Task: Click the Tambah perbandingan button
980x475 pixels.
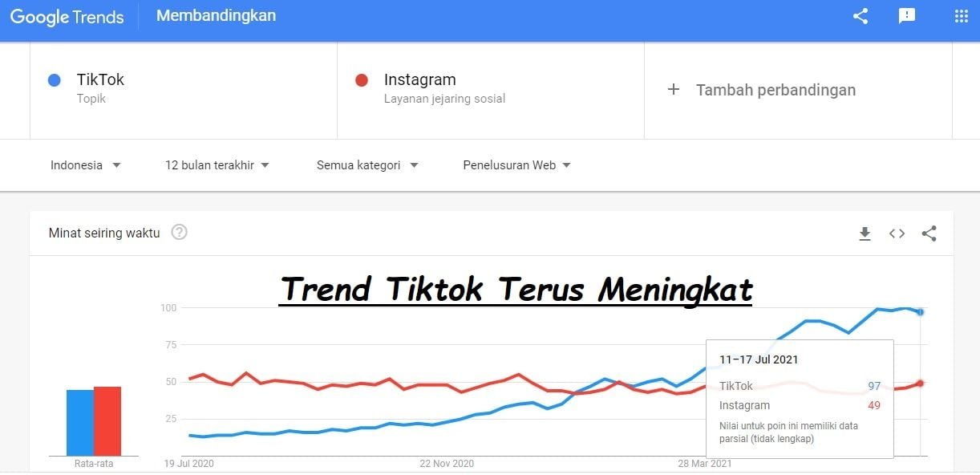Action: pyautogui.click(x=775, y=90)
